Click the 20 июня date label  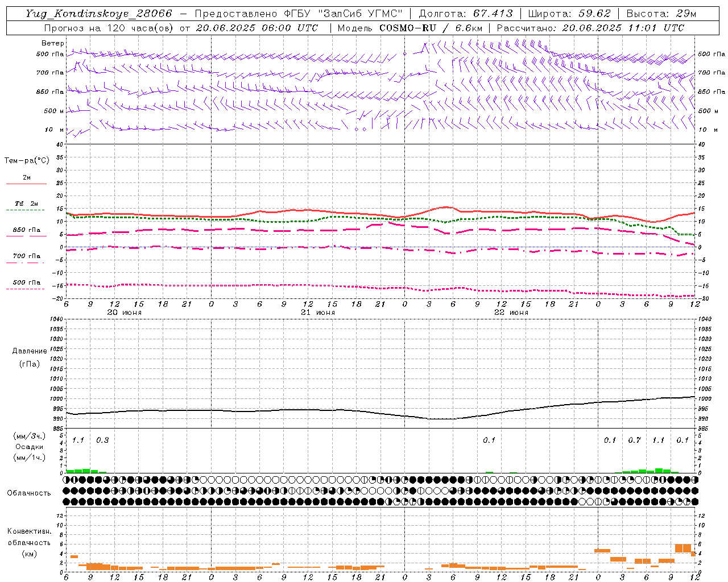click(125, 313)
